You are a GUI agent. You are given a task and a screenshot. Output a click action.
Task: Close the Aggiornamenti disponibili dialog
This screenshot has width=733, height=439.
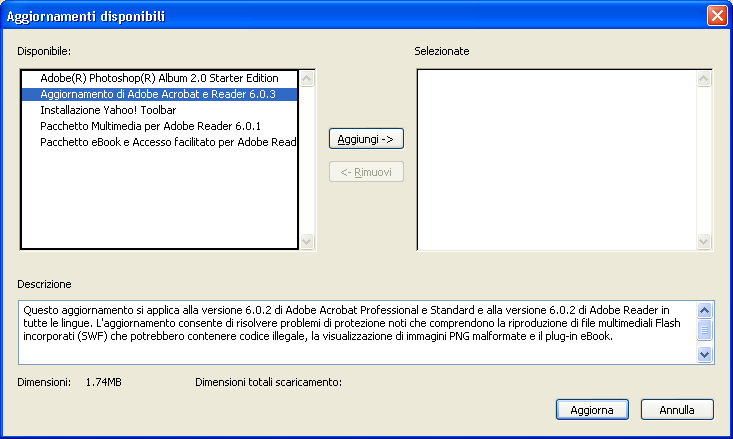coord(716,16)
